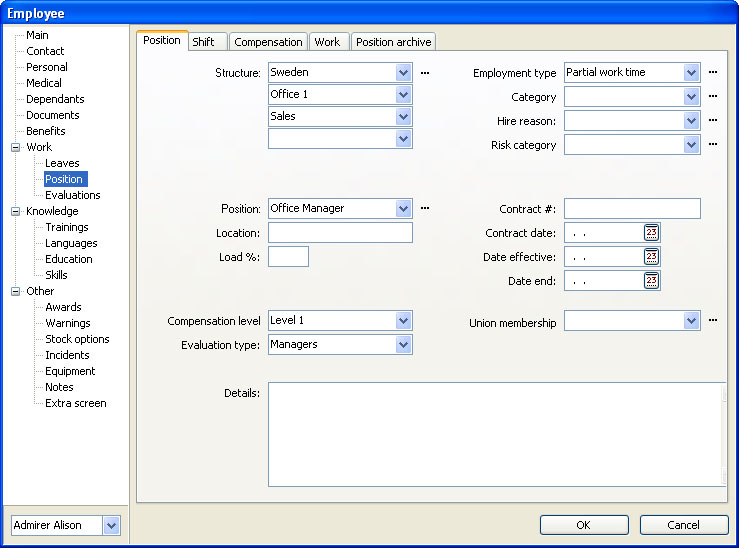
Task: Open the Office Manager position dropdown
Action: (x=403, y=209)
